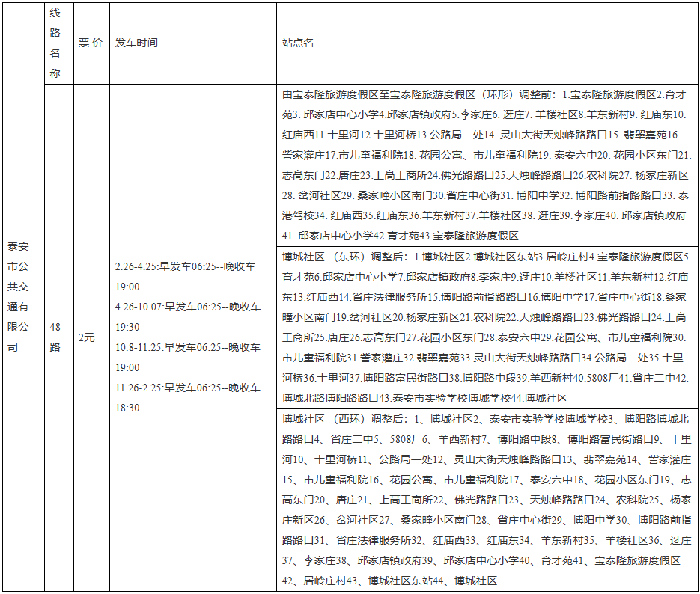700x594 pixels.
Task: Select the line ending 43.宝泰隆旅游度假区
Action: click(x=401, y=236)
